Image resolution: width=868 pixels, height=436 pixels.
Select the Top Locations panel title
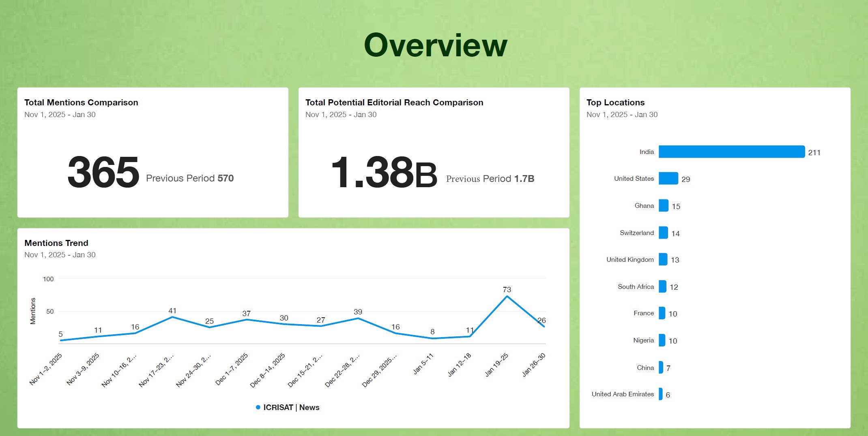click(615, 103)
